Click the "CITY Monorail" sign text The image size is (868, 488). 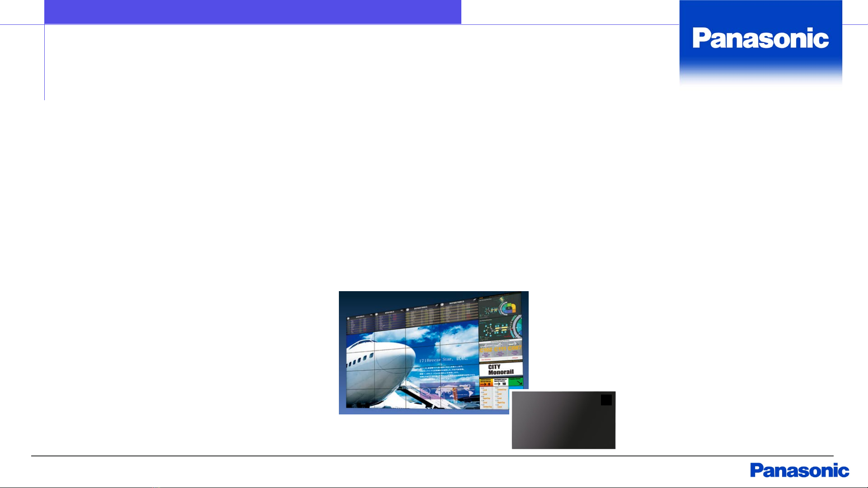click(x=501, y=369)
